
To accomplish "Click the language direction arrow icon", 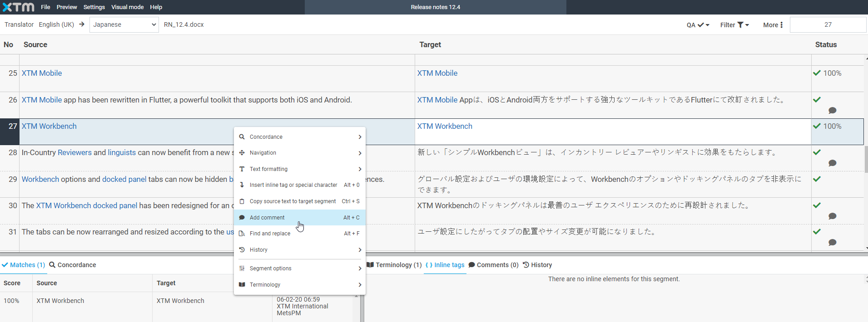I will [x=82, y=24].
